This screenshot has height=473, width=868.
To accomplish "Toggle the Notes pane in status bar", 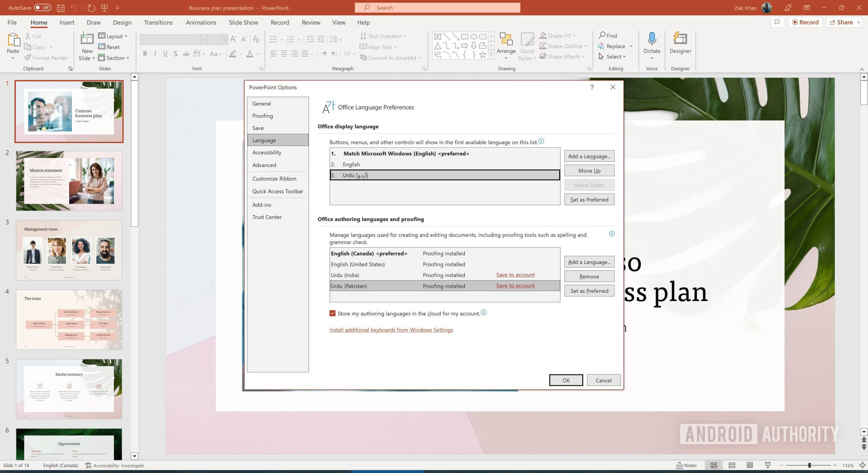I will pos(686,465).
